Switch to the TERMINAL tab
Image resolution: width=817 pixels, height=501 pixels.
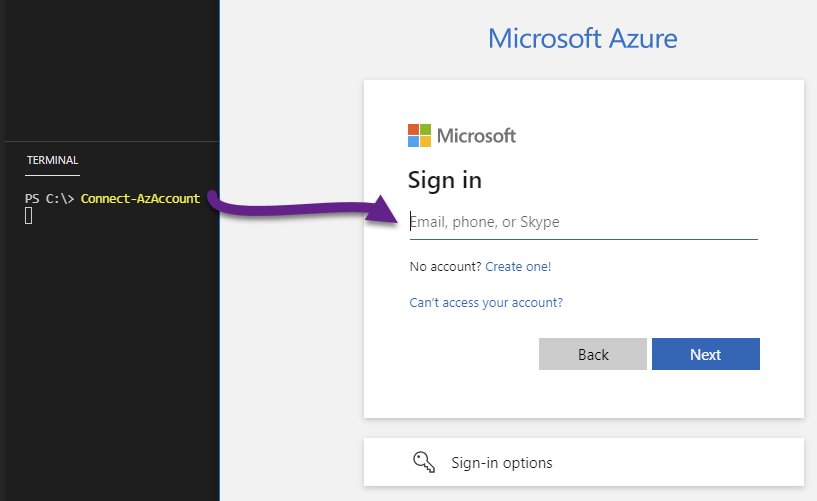pyautogui.click(x=52, y=160)
